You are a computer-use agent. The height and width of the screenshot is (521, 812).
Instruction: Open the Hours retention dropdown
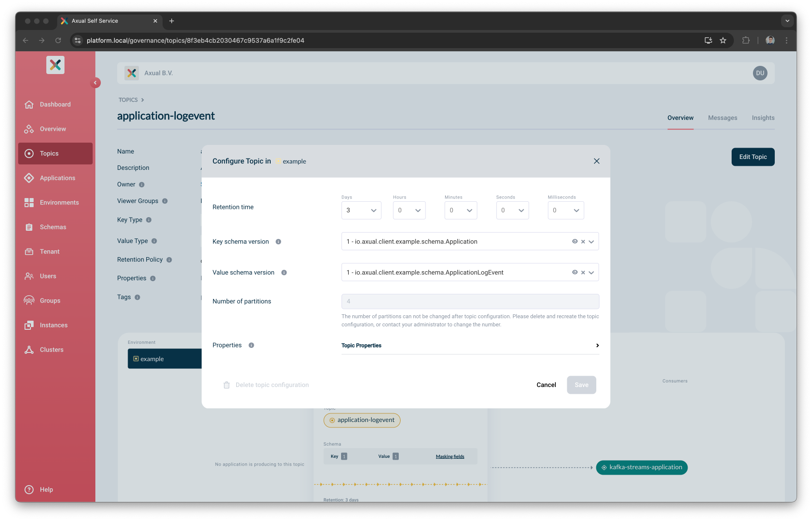[409, 210]
